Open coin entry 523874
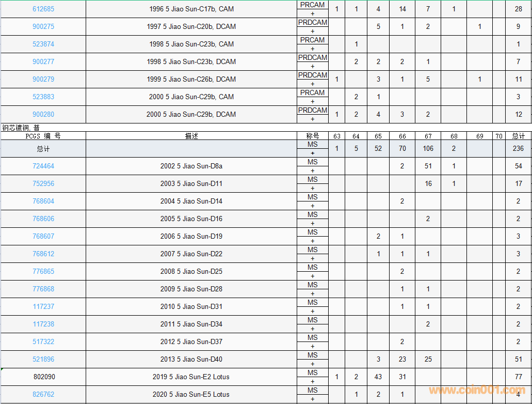This screenshot has width=532, height=404. click(43, 44)
